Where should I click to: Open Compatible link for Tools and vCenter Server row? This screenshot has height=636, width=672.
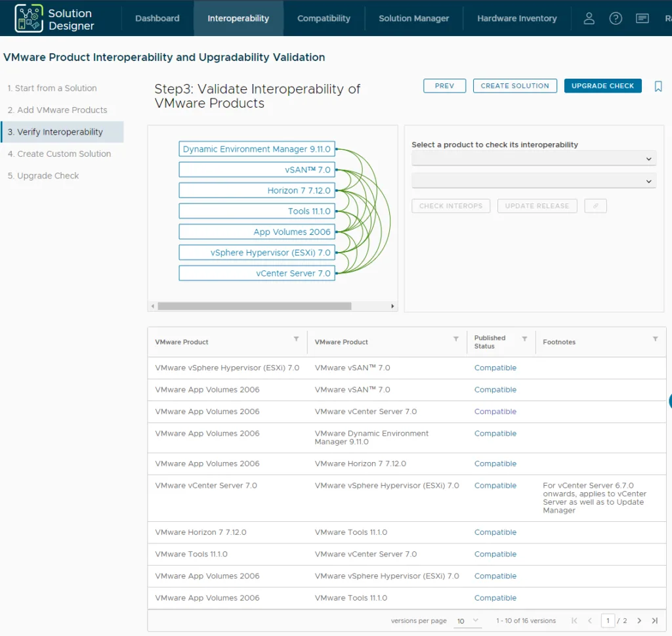click(495, 554)
